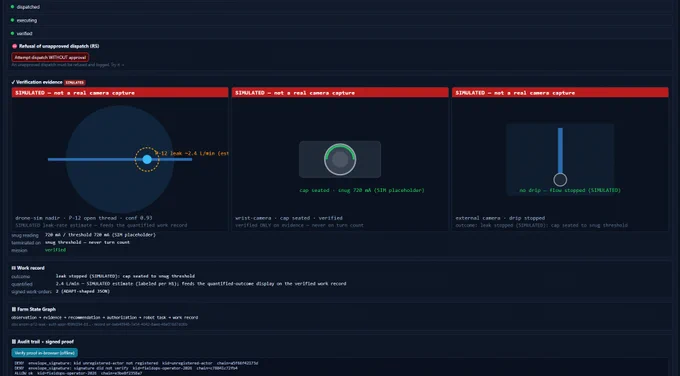The image size is (680, 376).
Task: Click Work record outcome value 'leak stopped (SIMULATED)'
Action: (125, 276)
